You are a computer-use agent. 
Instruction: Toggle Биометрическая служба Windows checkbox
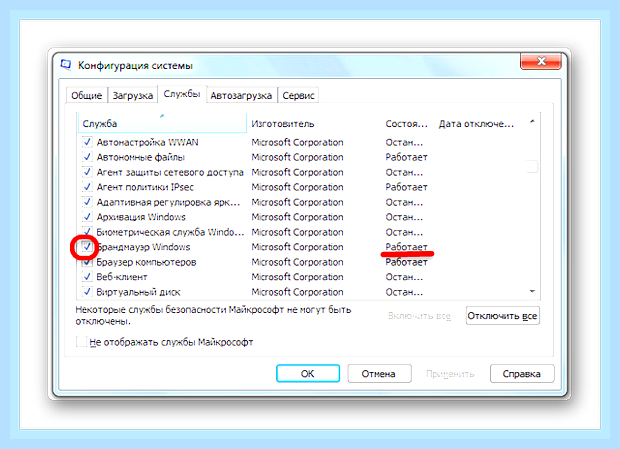click(87, 232)
